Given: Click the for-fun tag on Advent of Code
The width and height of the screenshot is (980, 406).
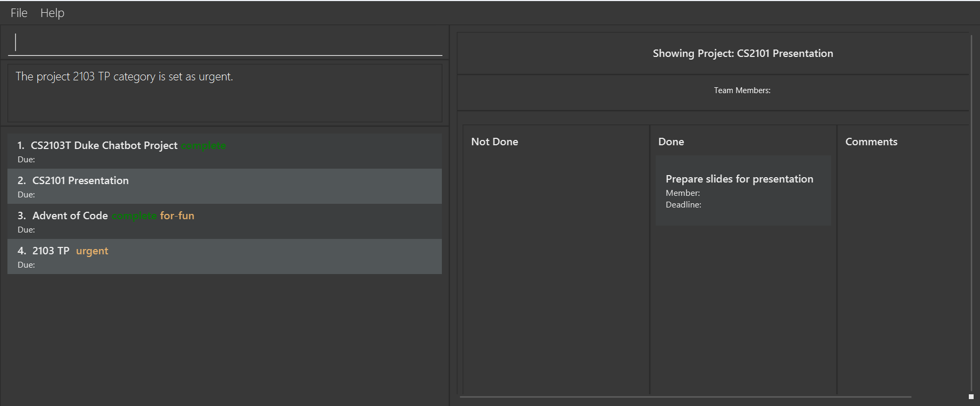Looking at the screenshot, I should [177, 216].
